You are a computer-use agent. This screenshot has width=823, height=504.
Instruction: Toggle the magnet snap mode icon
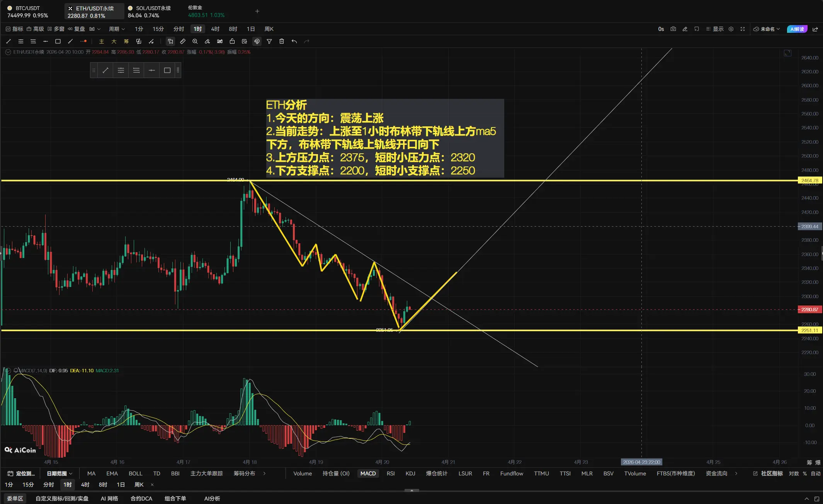[x=257, y=41]
